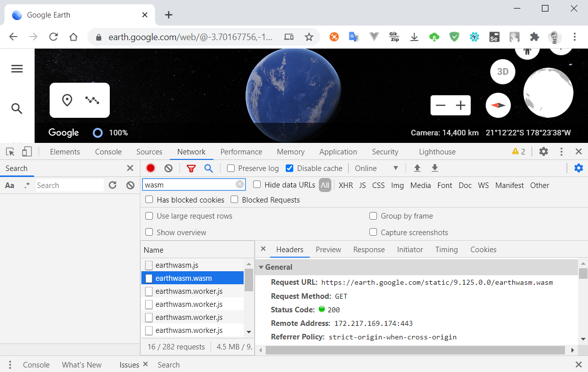
Task: Collapse the General headers section
Action: click(261, 267)
